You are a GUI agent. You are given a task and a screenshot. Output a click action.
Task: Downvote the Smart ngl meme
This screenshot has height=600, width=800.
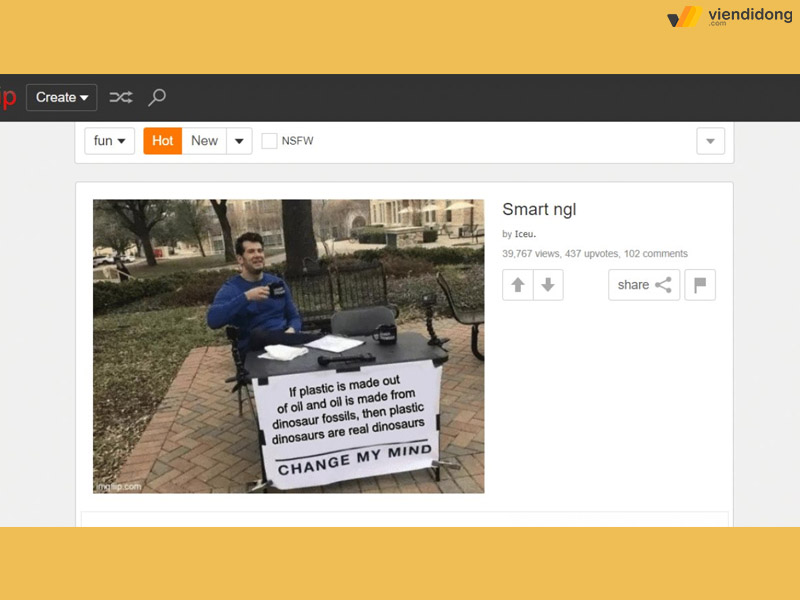(x=548, y=285)
